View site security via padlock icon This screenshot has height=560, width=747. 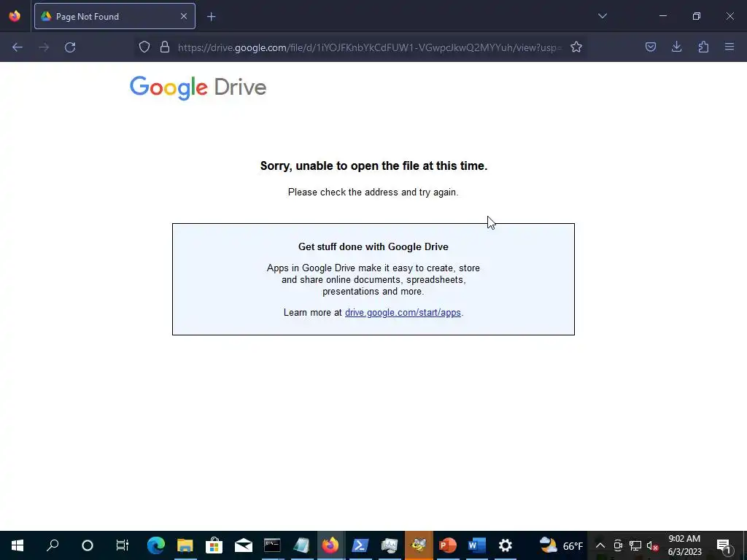tap(165, 47)
